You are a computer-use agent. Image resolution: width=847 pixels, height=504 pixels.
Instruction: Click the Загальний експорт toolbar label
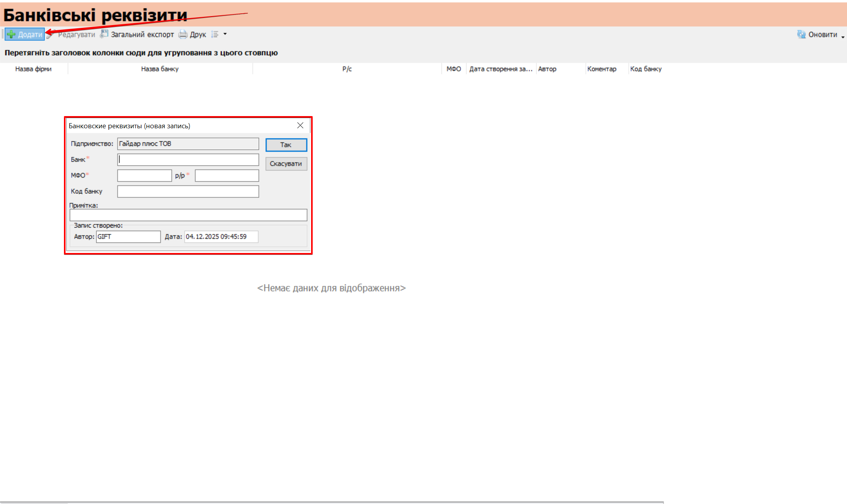(142, 35)
